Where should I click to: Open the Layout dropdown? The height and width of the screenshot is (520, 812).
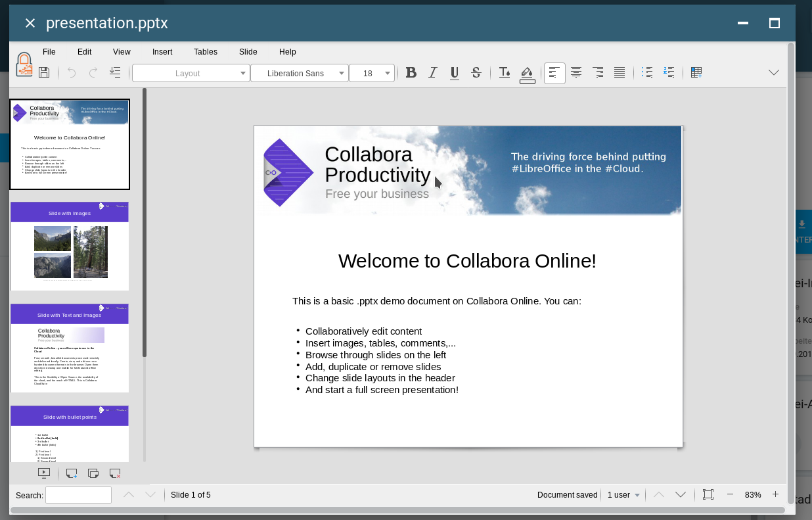click(x=191, y=73)
